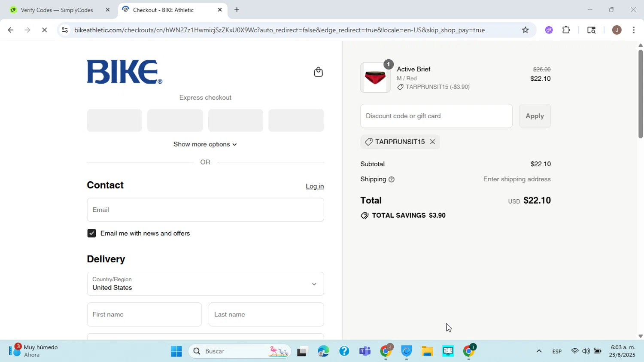
Task: Focus the Email input field
Action: [x=205, y=210]
